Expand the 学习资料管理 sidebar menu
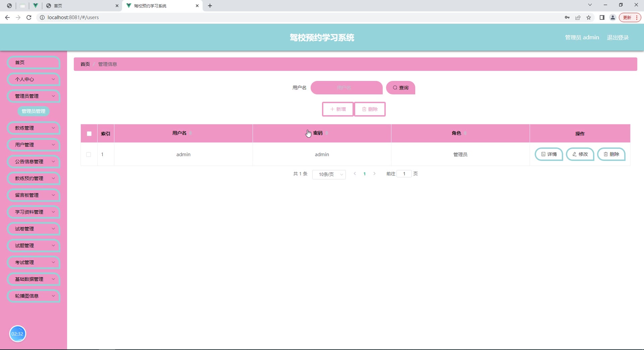This screenshot has height=350, width=644. click(x=34, y=212)
